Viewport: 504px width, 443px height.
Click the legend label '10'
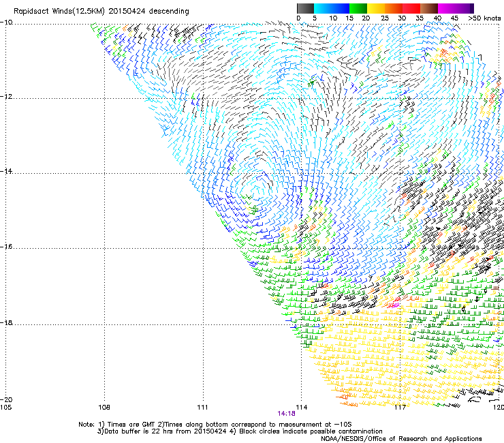pos(333,18)
